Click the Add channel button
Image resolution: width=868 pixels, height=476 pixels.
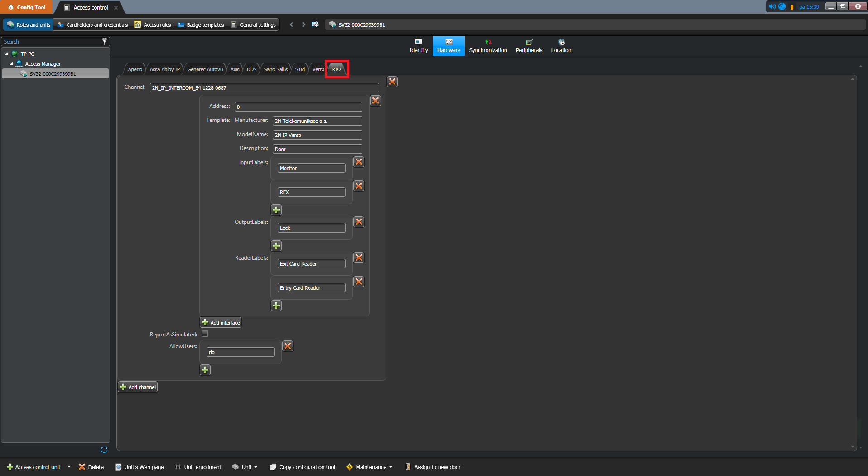138,387
